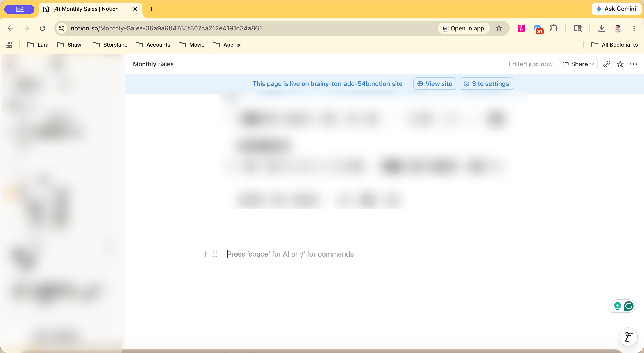644x353 pixels.
Task: Open the Extensions puzzle icon
Action: point(554,28)
